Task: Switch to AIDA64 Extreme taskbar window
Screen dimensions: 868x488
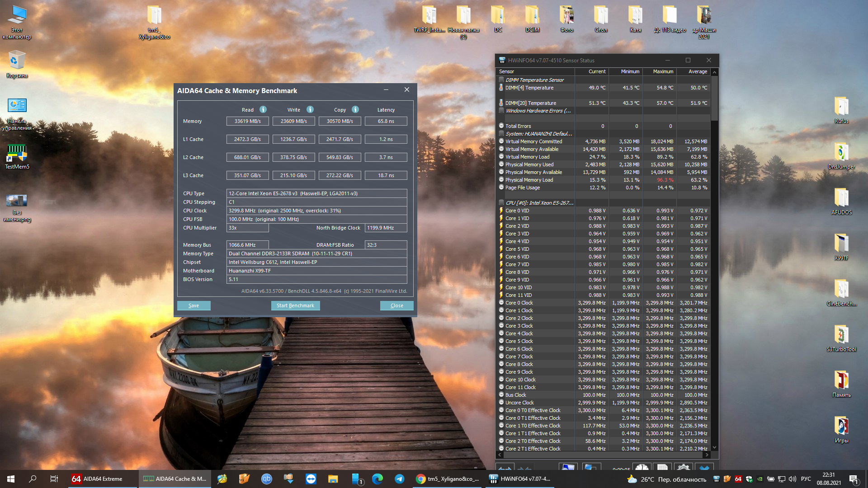Action: pyautogui.click(x=97, y=479)
